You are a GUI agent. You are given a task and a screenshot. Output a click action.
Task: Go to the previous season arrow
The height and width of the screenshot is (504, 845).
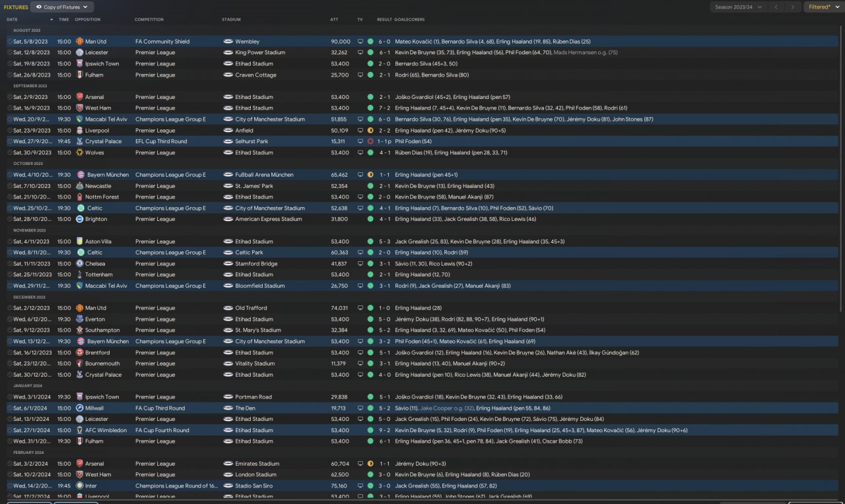click(776, 7)
